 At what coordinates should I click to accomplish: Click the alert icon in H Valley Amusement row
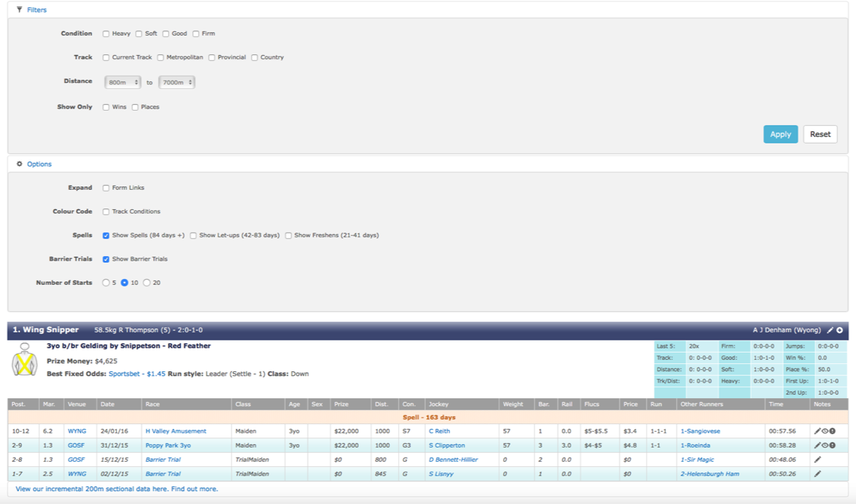(832, 431)
